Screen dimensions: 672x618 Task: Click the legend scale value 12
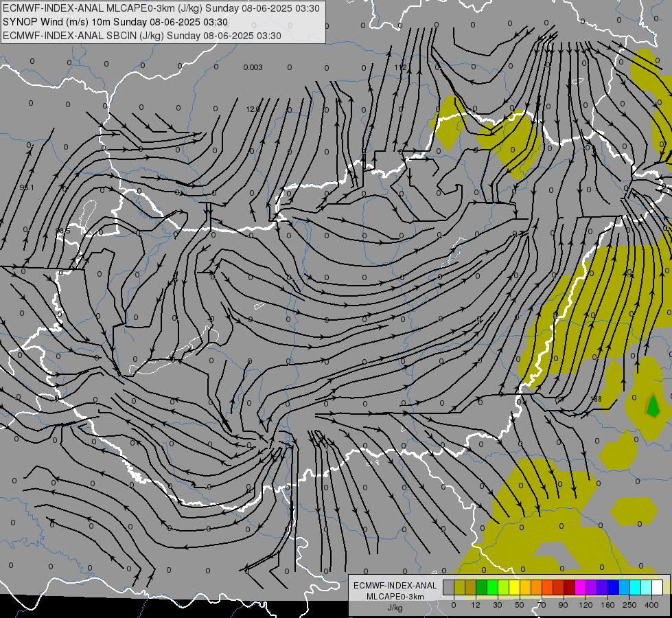(x=475, y=605)
